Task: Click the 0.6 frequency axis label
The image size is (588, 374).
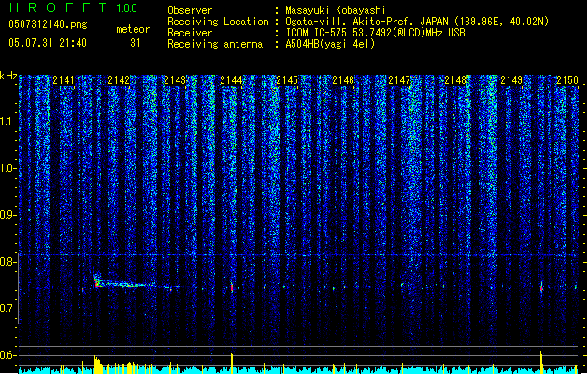Action: pos(8,355)
